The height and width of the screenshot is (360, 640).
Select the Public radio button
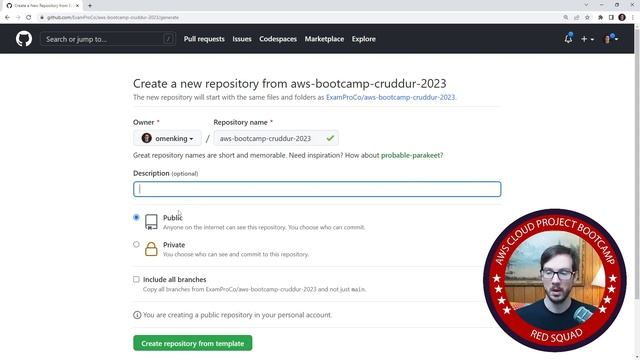[136, 217]
